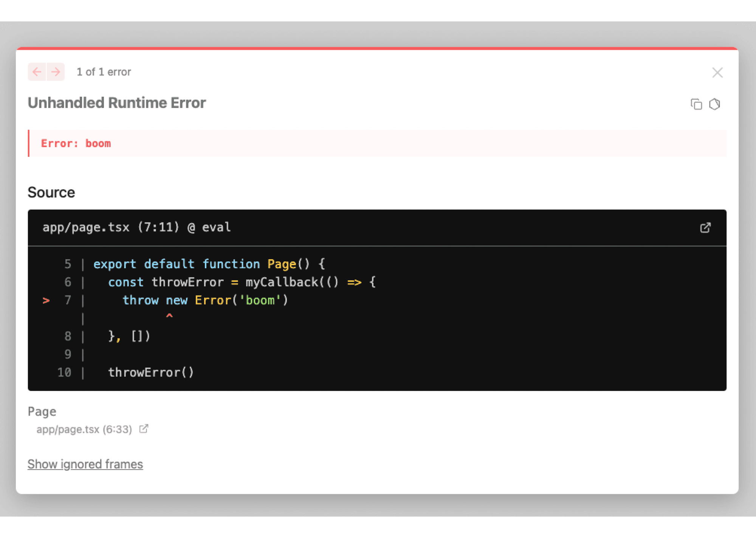Click the shield/ignore error icon

[715, 104]
